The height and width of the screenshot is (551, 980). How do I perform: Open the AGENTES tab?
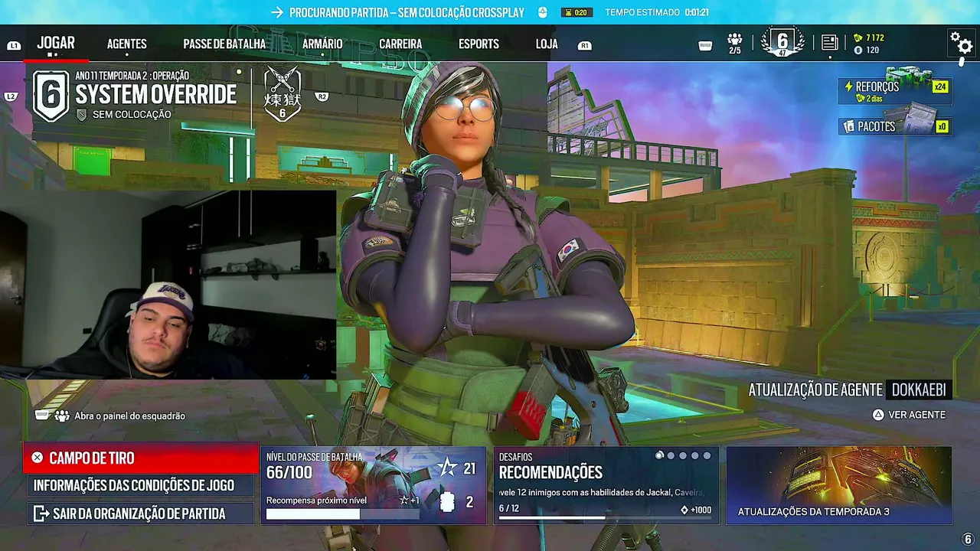tap(127, 44)
